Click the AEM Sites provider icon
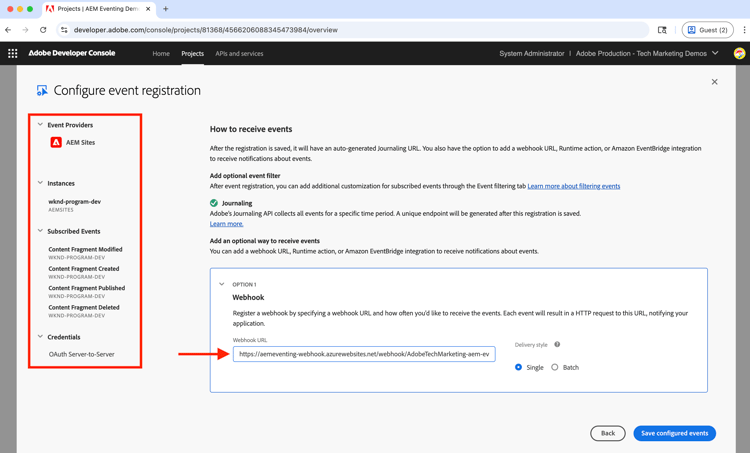Image resolution: width=750 pixels, height=453 pixels. 56,143
